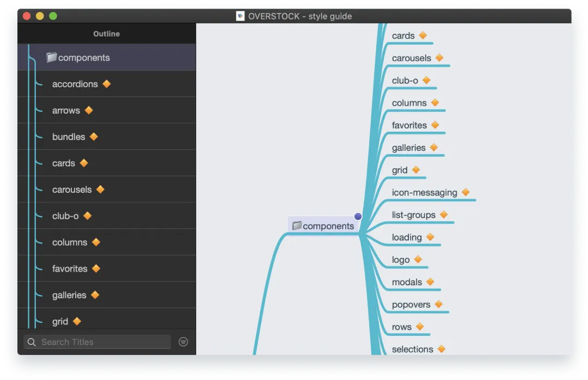The width and height of the screenshot is (588, 380).
Task: Open the search filter options in the sidebar
Action: click(x=183, y=342)
